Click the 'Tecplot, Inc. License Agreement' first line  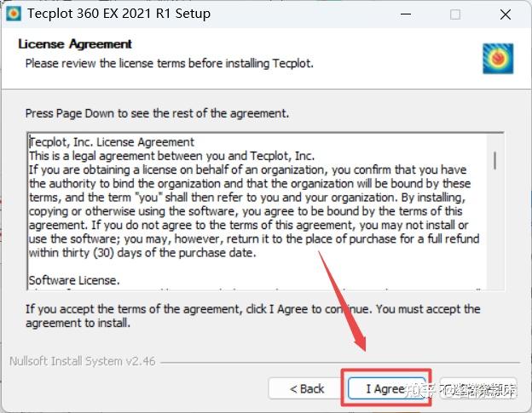click(x=112, y=142)
